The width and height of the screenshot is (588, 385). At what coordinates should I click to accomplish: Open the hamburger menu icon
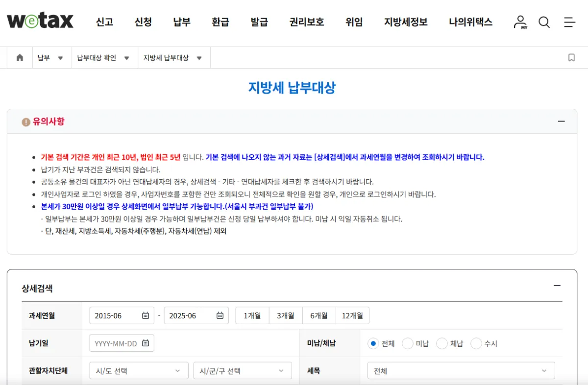[x=569, y=22]
